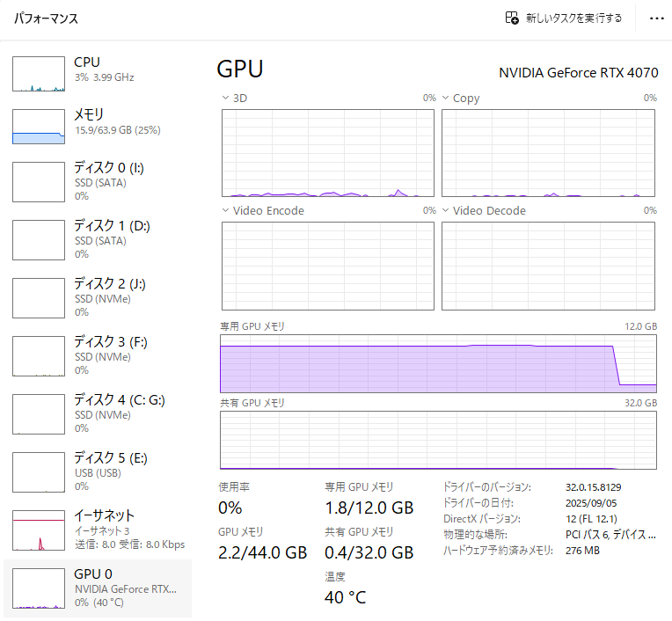Viewport: 672px width, 621px height.
Task: Switch to ディスク 1 (D:) performance view
Action: [x=97, y=239]
